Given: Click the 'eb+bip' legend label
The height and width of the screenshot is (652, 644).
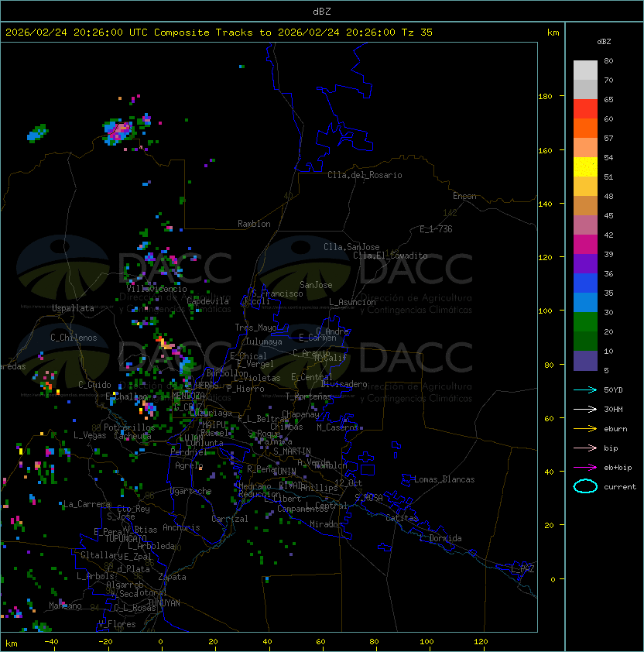Looking at the screenshot, I should (618, 468).
